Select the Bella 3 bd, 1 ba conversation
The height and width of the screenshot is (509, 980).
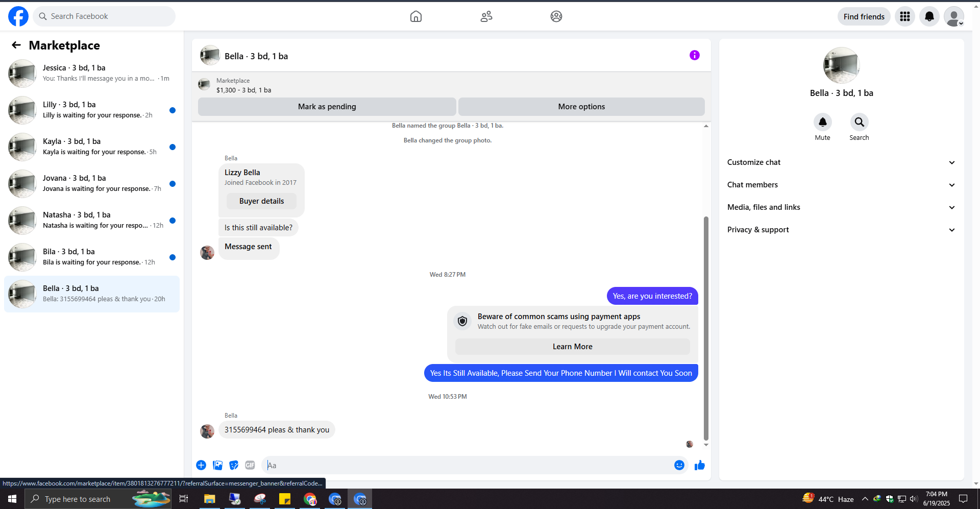click(92, 294)
